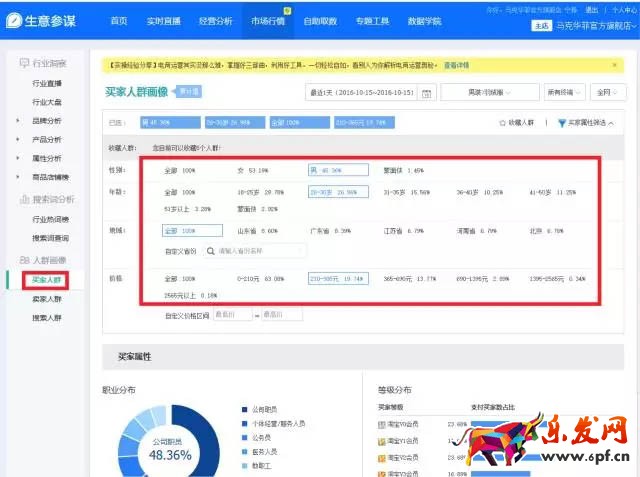The image size is (640, 477).
Task: Click the 查看详情 link in the notice
Action: pyautogui.click(x=458, y=64)
